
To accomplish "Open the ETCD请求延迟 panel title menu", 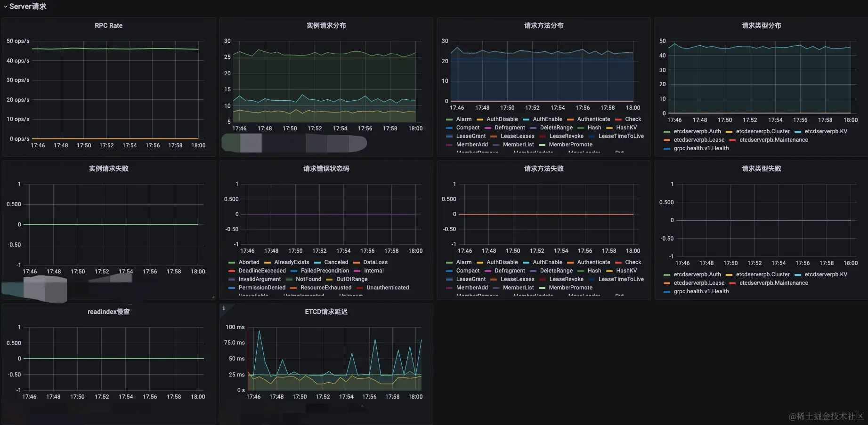I will pos(326,312).
